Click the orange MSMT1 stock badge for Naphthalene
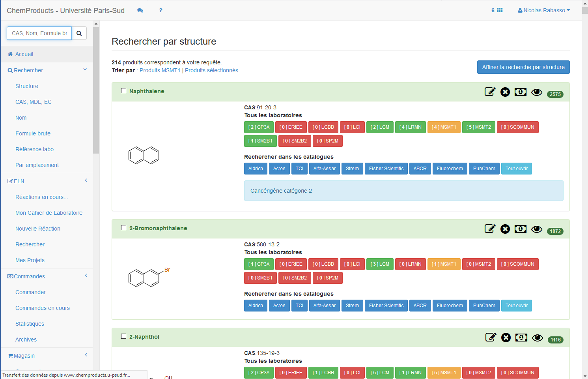The height and width of the screenshot is (379, 588). 444,127
